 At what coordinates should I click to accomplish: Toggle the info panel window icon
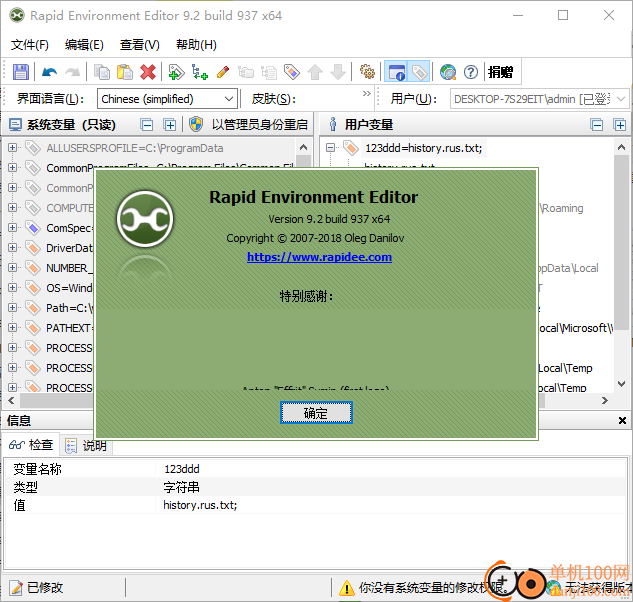pos(396,72)
